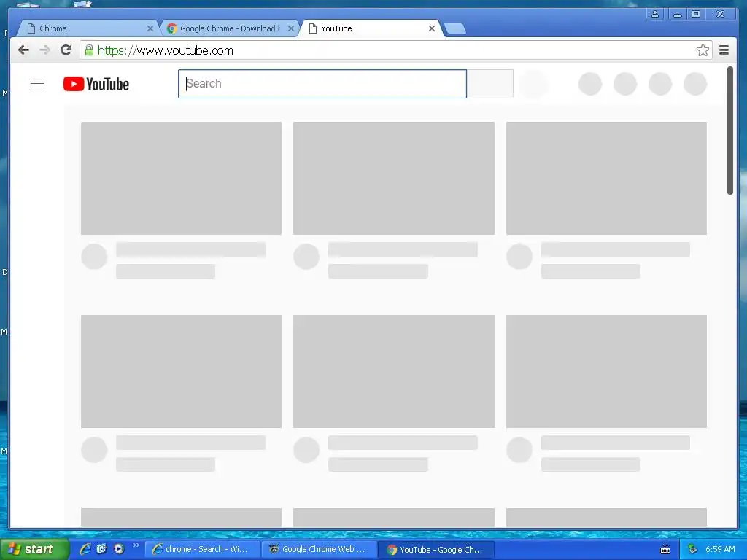Viewport: 747px width, 560px height.
Task: Minimize the Chrome window
Action: [677, 15]
